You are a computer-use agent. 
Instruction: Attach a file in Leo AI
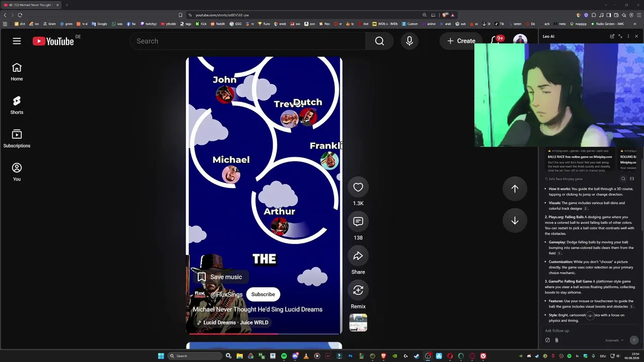pos(556,340)
